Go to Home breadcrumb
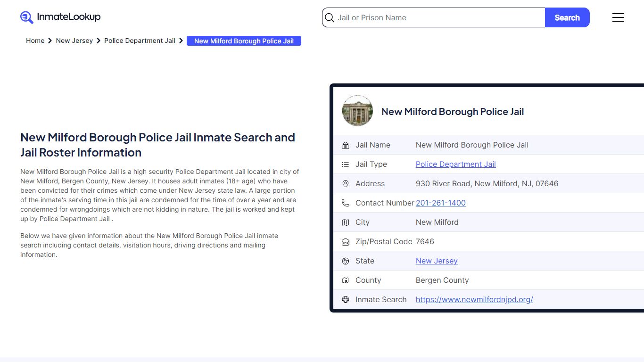Screen dimensions: 644x362 pos(35,41)
